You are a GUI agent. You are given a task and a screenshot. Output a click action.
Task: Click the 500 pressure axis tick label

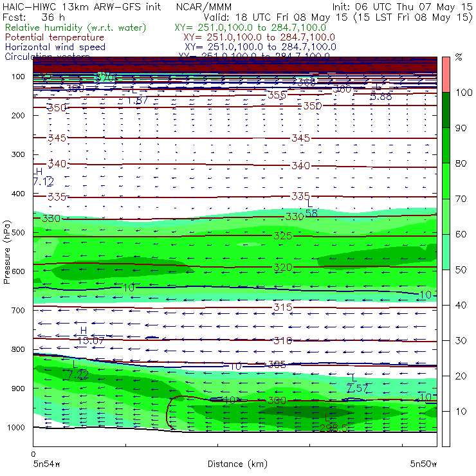[18, 232]
